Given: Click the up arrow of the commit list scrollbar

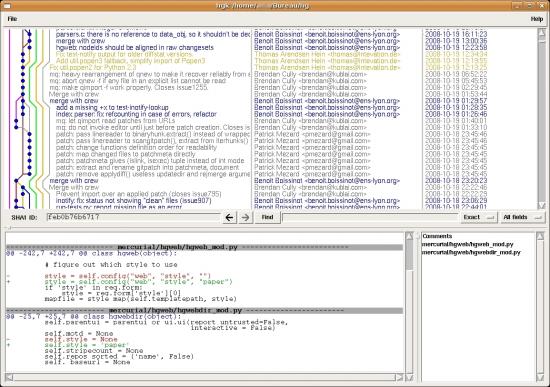Looking at the screenshot, I should coord(542,33).
